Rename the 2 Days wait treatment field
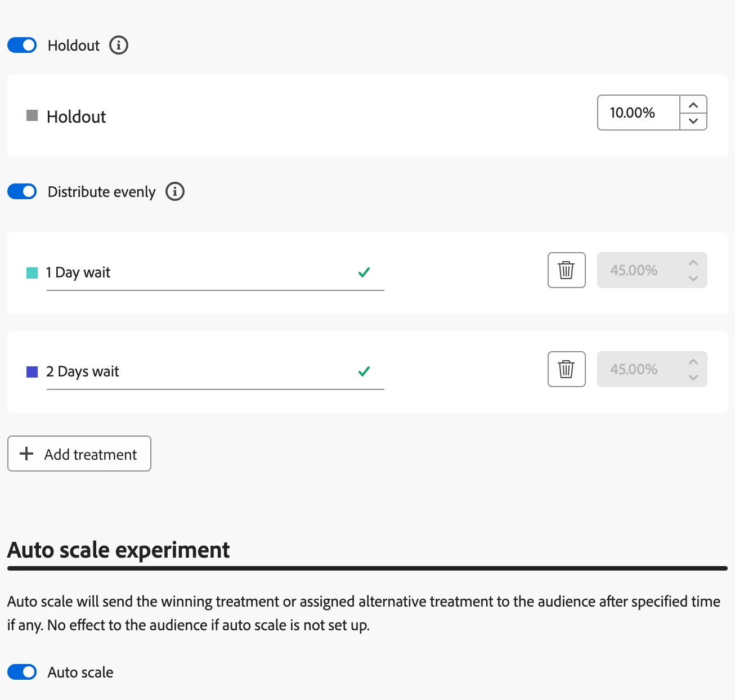 (x=215, y=371)
